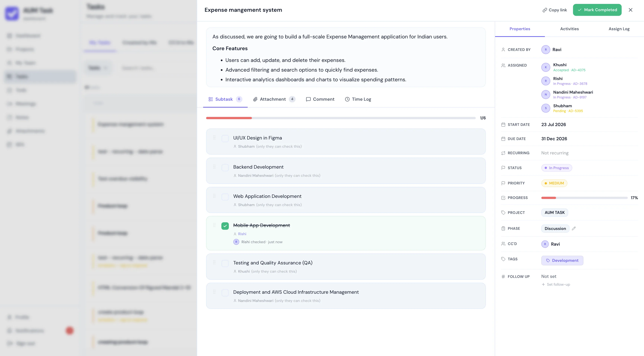Switch to the Assign Log tab

coord(619,29)
